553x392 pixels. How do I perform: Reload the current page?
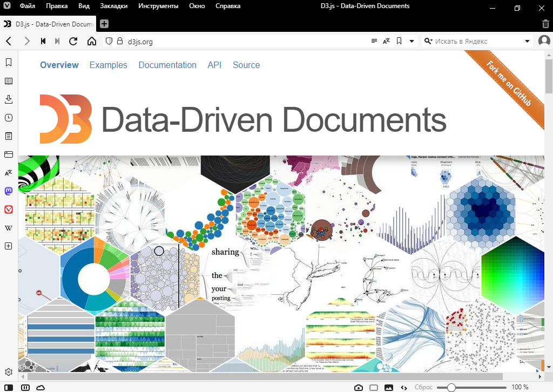point(73,41)
